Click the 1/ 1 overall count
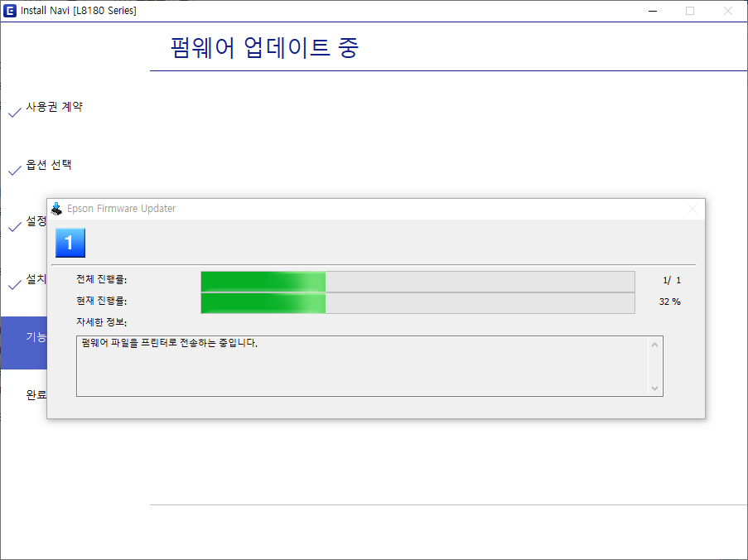Image resolution: width=748 pixels, height=560 pixels. (x=672, y=281)
